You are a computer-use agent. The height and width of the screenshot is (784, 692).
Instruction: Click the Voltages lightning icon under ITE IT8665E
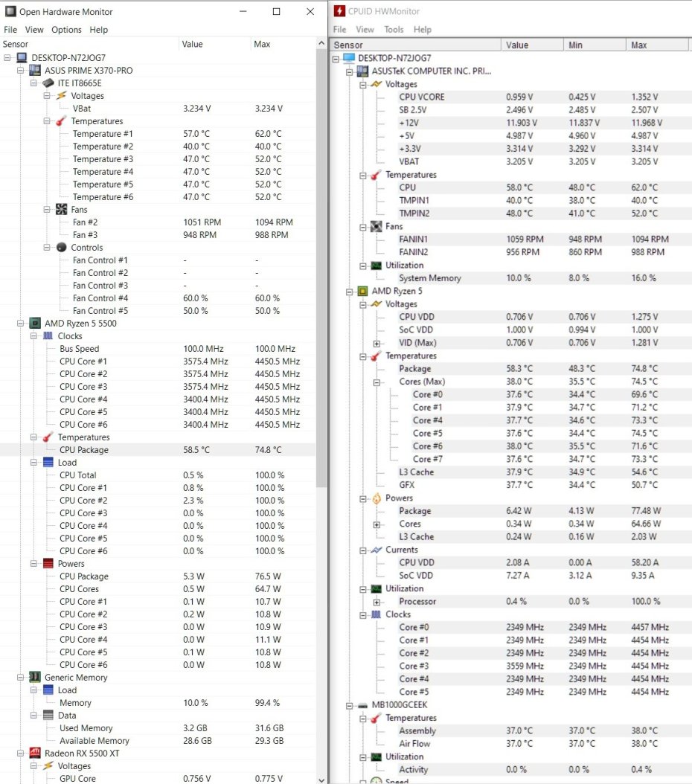click(x=61, y=95)
